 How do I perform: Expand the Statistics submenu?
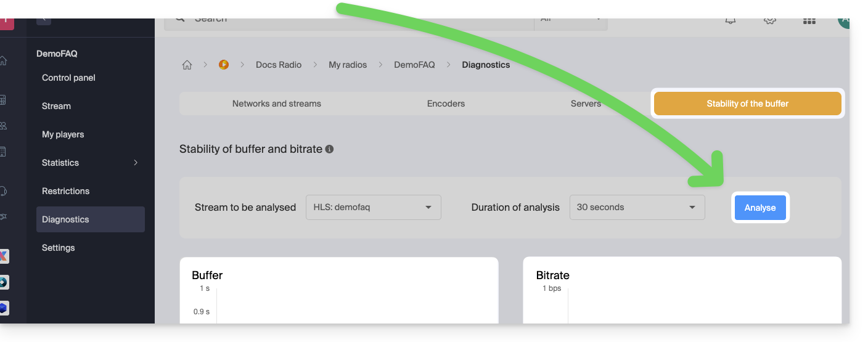pyautogui.click(x=136, y=163)
